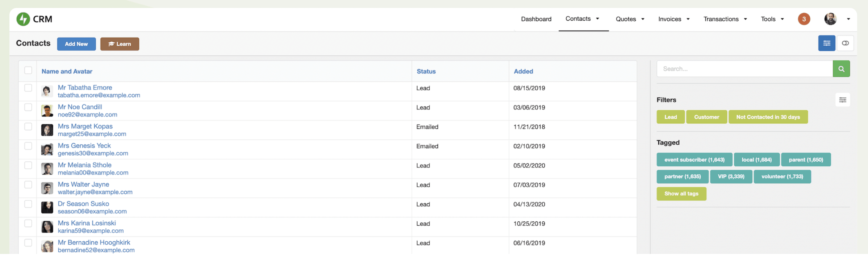Screen dimensions: 868x259
Task: Check the box for Walter Jayne
Action: tap(28, 184)
